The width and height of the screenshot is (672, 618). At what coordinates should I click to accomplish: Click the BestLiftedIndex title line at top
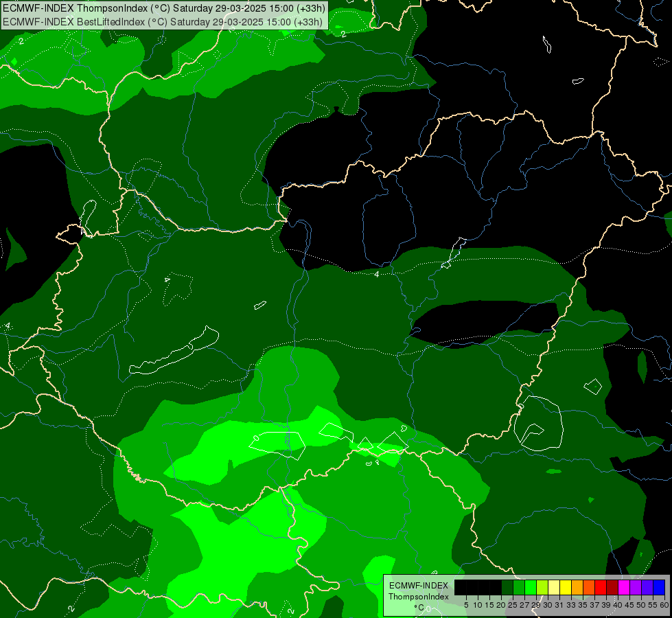(x=163, y=22)
